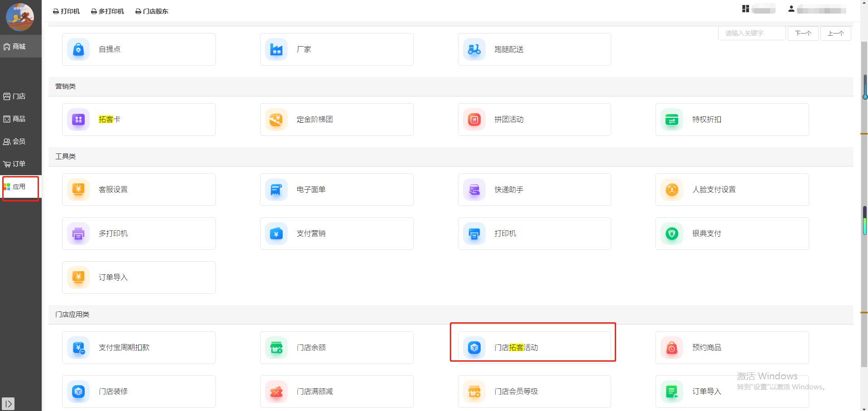The image size is (868, 411).
Task: Click the 厂家 manufacturer icon
Action: coord(276,49)
